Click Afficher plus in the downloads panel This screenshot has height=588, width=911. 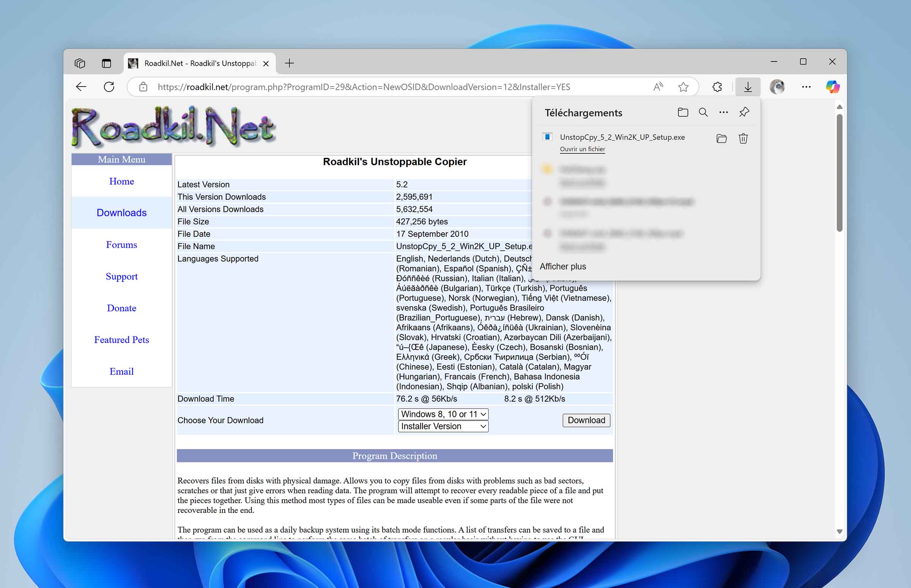click(x=563, y=266)
